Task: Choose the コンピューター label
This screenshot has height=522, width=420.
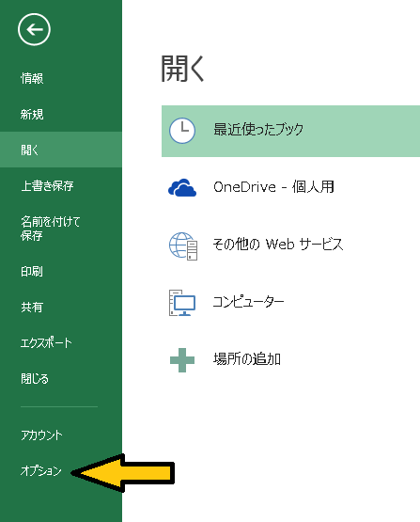Action: pos(248,302)
